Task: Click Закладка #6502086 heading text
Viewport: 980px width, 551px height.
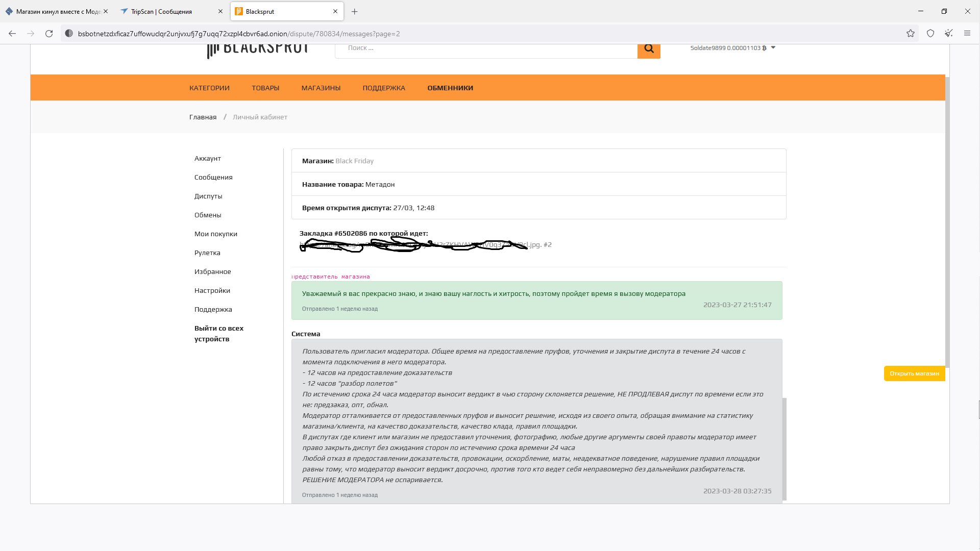Action: point(363,233)
